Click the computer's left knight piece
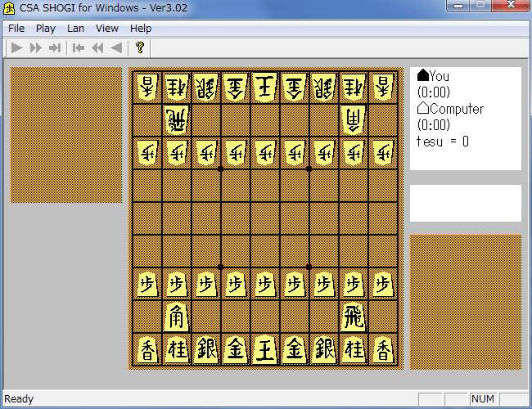Viewport: 532px width, 409px height. tap(177, 88)
